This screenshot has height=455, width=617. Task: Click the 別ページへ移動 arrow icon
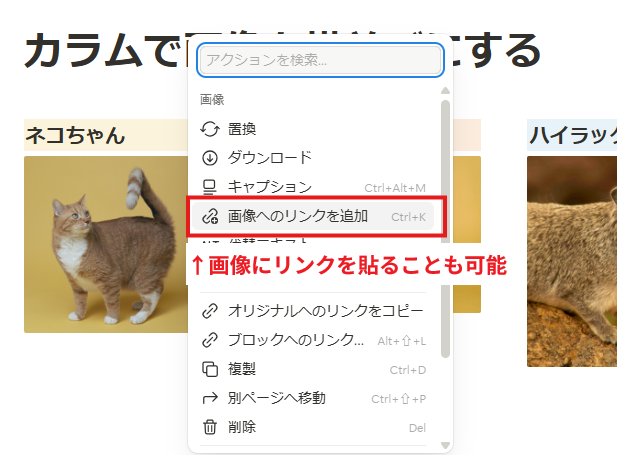[x=210, y=398]
